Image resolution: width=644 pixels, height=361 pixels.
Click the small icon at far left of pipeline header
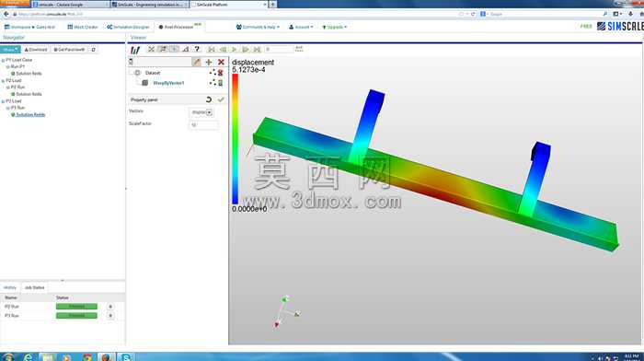[x=131, y=62]
